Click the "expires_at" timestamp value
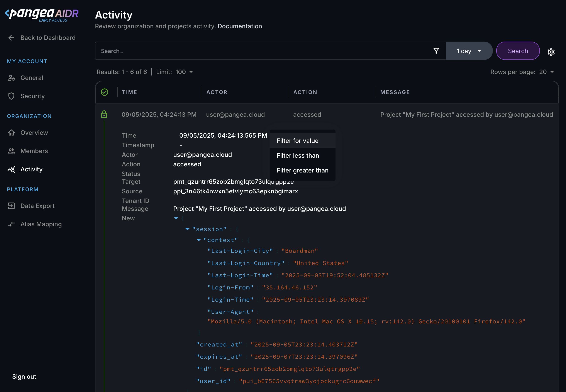Viewport: 566px width, 392px height. (x=304, y=357)
